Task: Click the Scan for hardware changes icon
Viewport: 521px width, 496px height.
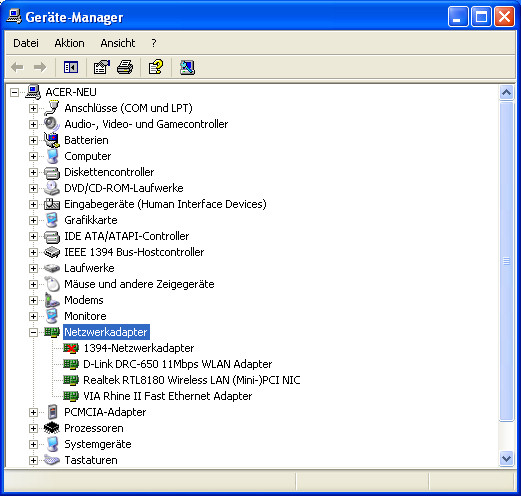Action: (187, 67)
